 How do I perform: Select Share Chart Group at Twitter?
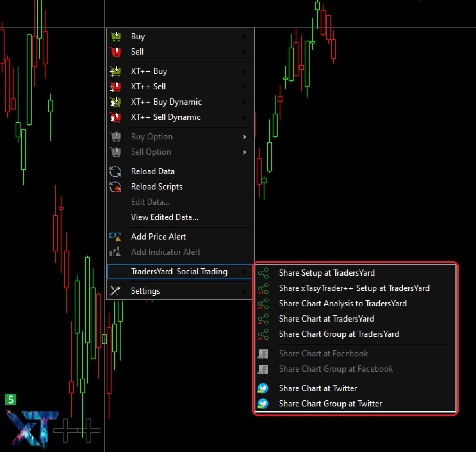tap(355, 404)
